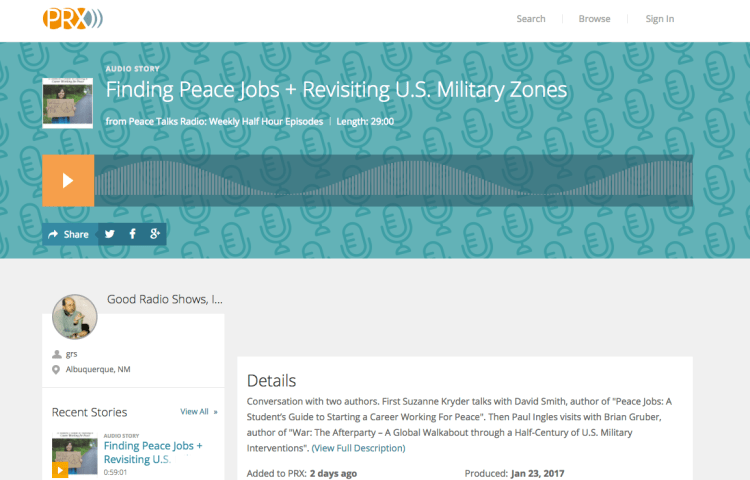The width and height of the screenshot is (750, 480).
Task: Open the Browse menu item
Action: coord(594,19)
